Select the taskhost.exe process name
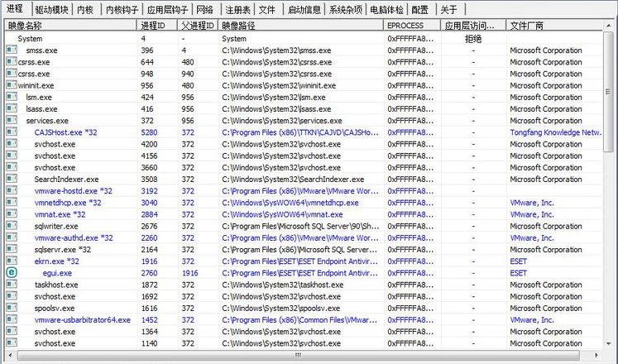618x364 pixels. (x=56, y=285)
